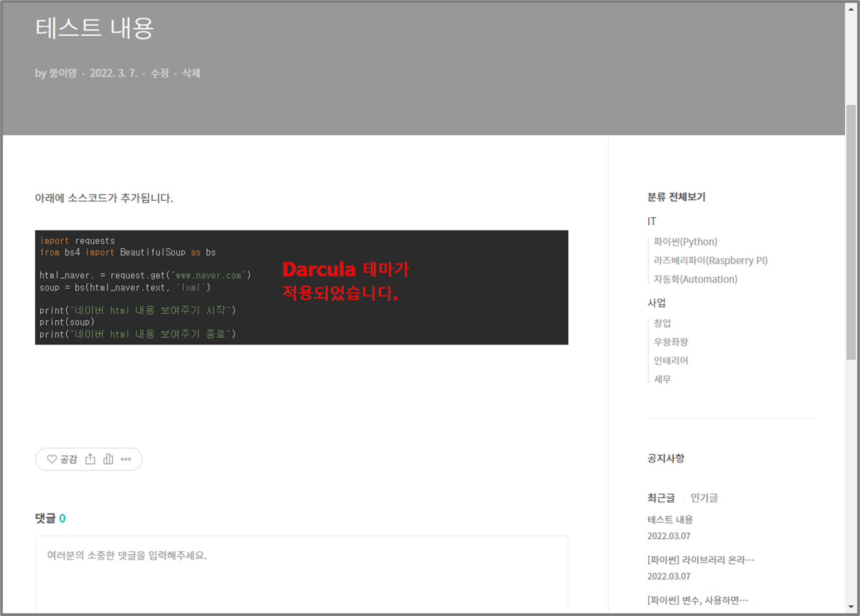The width and height of the screenshot is (860, 616).
Task: Click the 수정 edit link
Action: coord(160,73)
